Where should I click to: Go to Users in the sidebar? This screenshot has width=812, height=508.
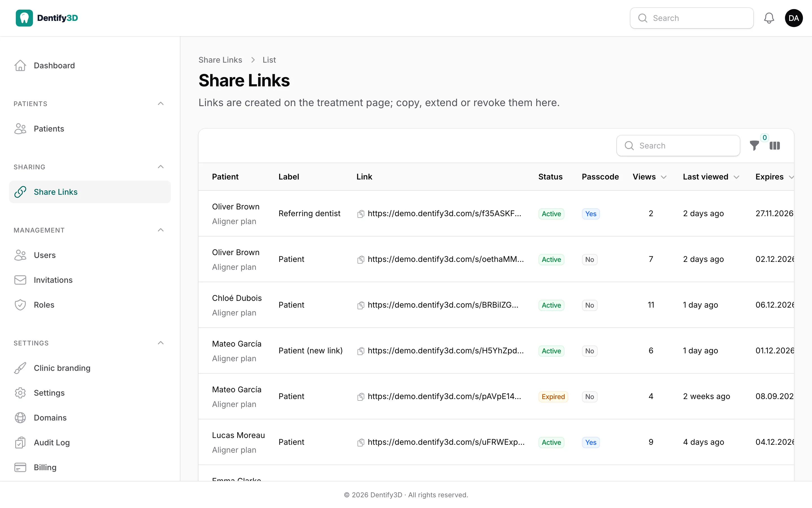coord(90,255)
